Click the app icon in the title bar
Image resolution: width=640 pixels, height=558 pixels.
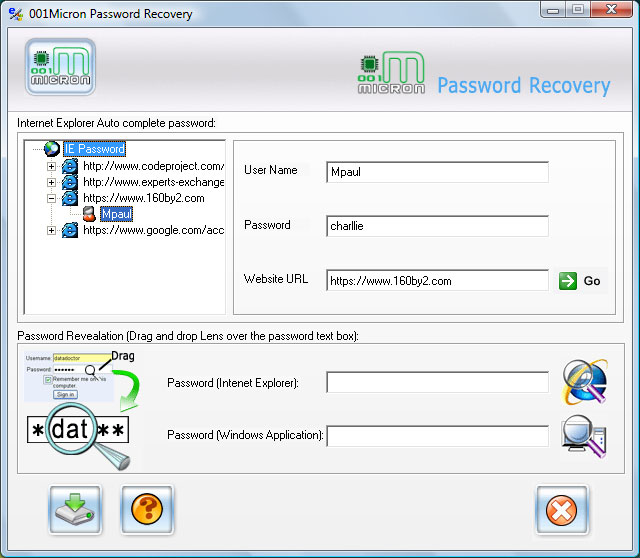click(16, 14)
